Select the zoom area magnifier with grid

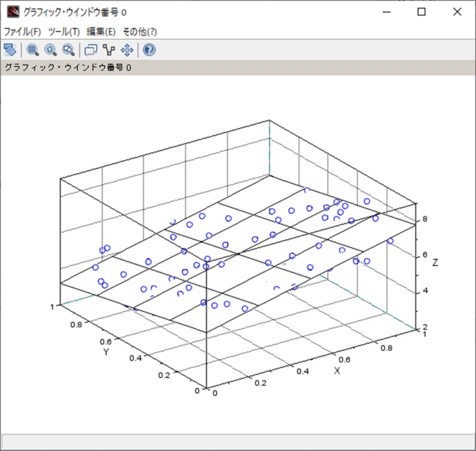click(x=33, y=50)
